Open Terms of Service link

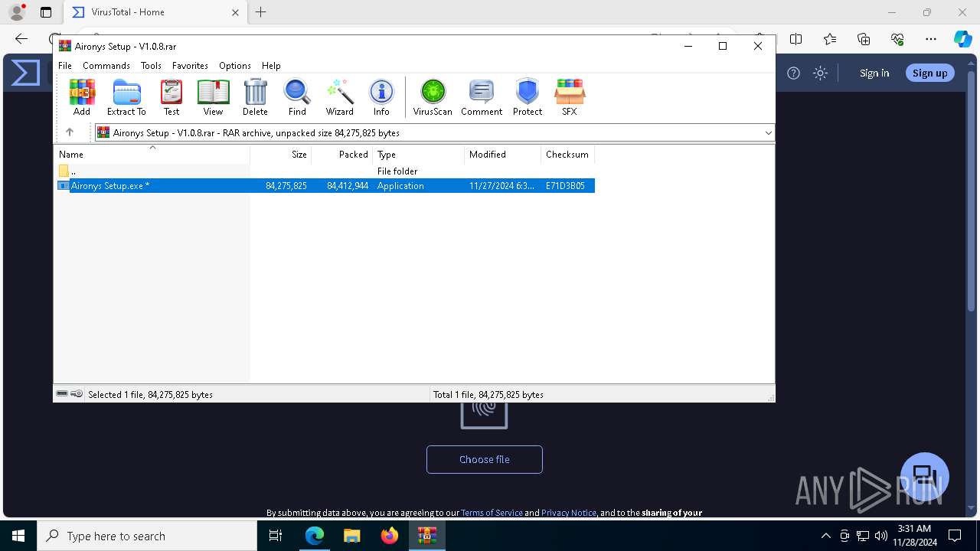coord(492,513)
